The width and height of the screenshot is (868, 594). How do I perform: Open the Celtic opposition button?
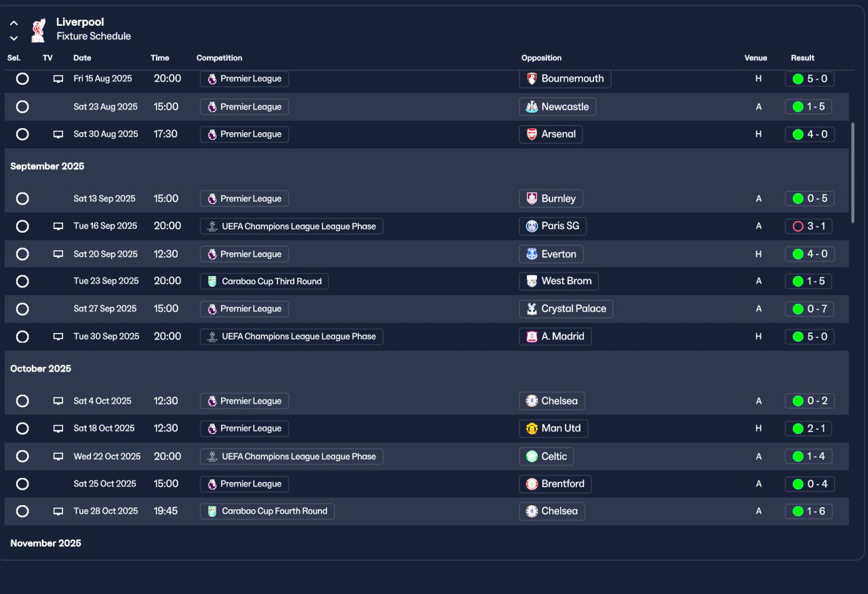[x=547, y=456]
